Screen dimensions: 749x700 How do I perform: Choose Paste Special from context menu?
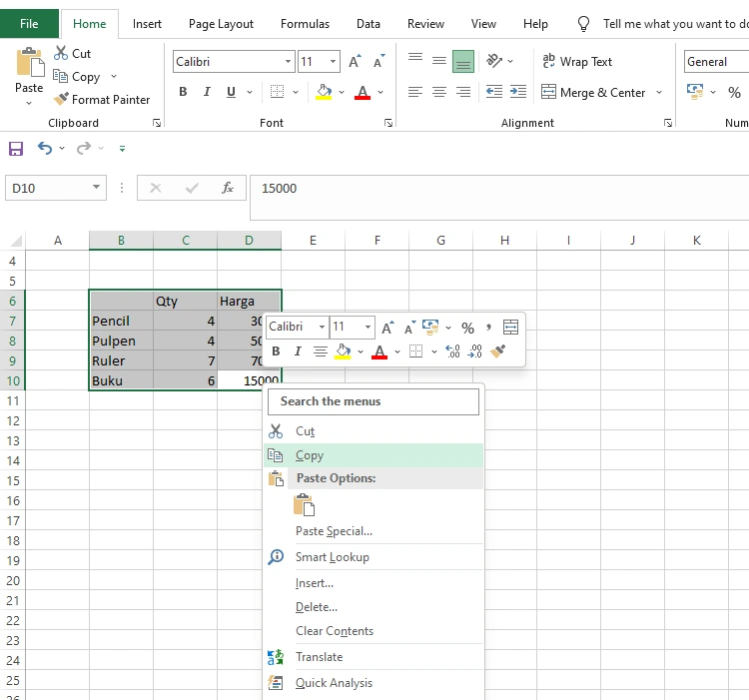pyautogui.click(x=374, y=531)
